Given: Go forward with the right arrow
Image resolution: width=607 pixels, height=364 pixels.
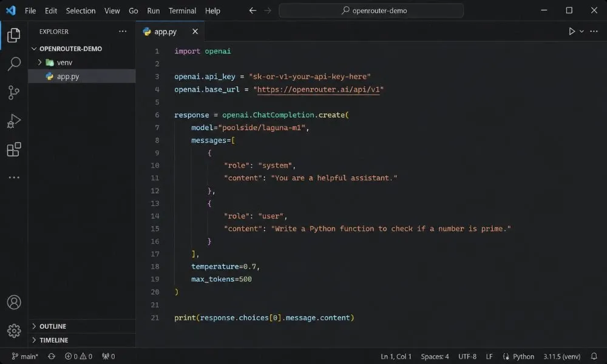Looking at the screenshot, I should [268, 10].
